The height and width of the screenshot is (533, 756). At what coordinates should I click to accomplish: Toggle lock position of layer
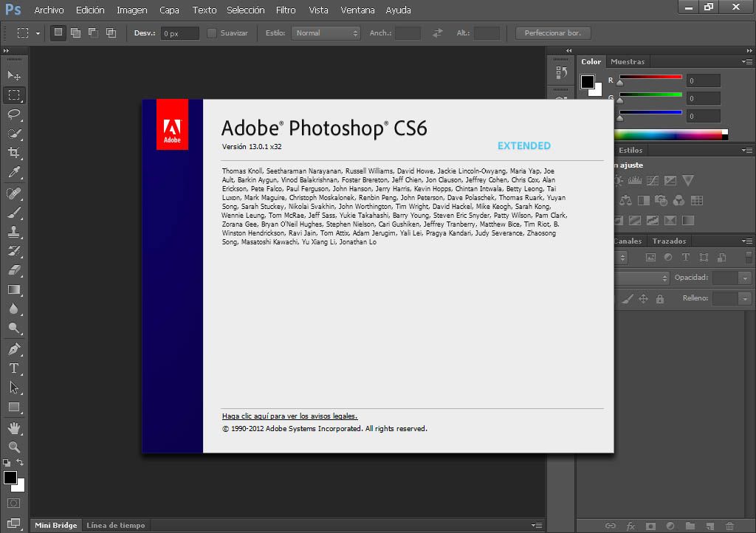click(643, 299)
